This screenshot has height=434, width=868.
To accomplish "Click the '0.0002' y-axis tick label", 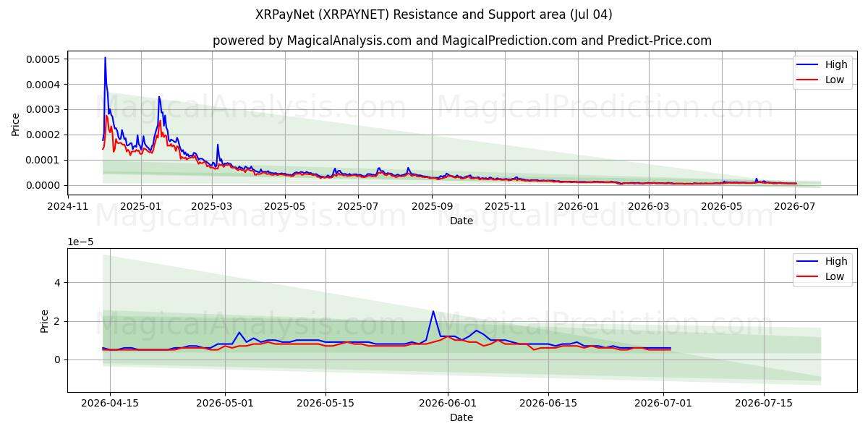I will [45, 135].
